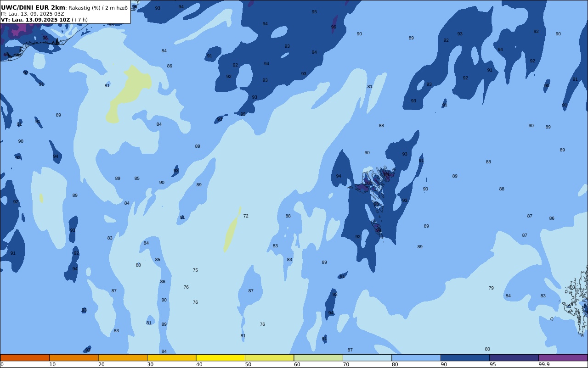This screenshot has width=588, height=368.
Task: Select the map value 100 over the islands
Action: (x=368, y=183)
